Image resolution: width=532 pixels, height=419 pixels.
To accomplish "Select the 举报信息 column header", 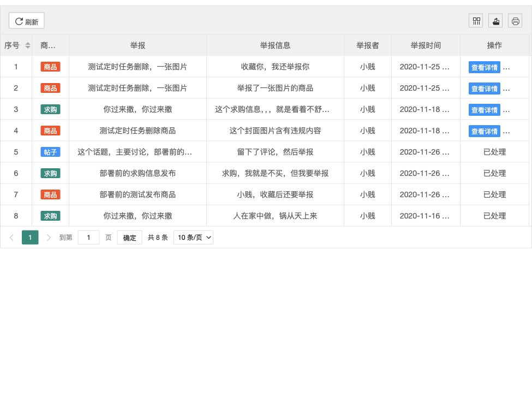I will pyautogui.click(x=275, y=45).
